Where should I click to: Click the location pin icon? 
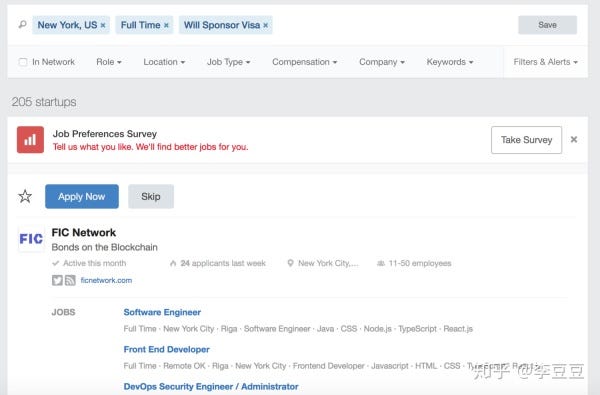290,263
